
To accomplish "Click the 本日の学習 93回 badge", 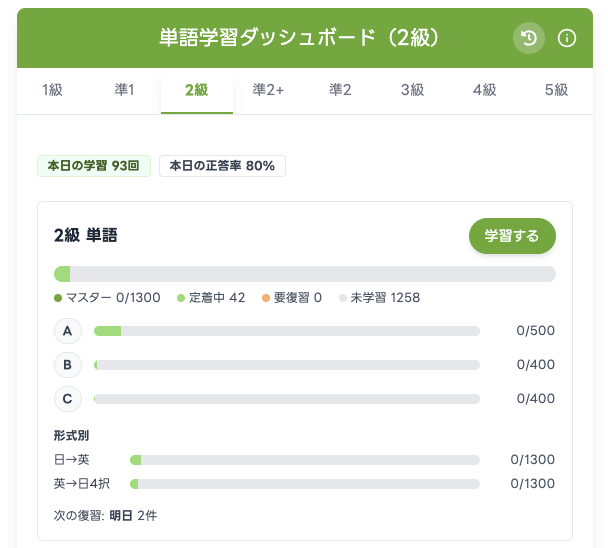I will 93,166.
